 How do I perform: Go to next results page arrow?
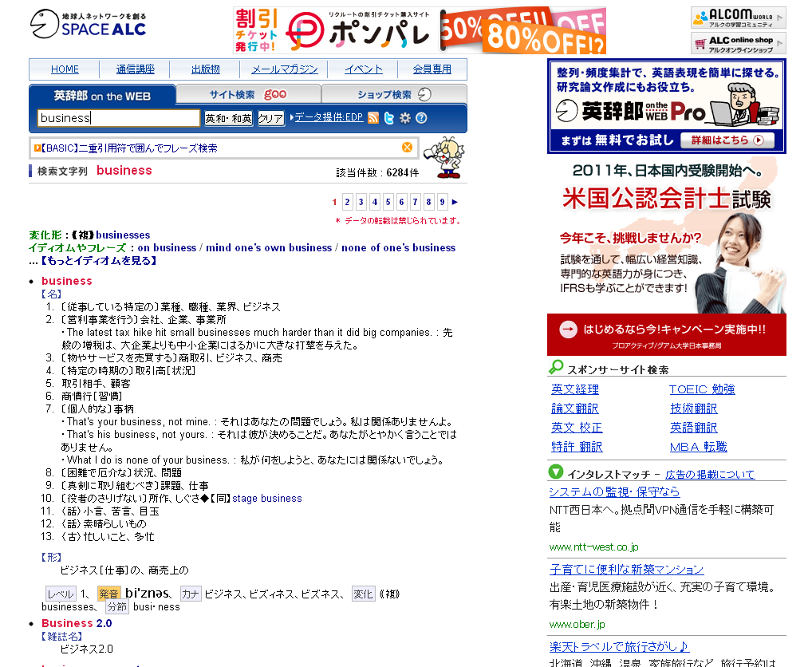[455, 202]
